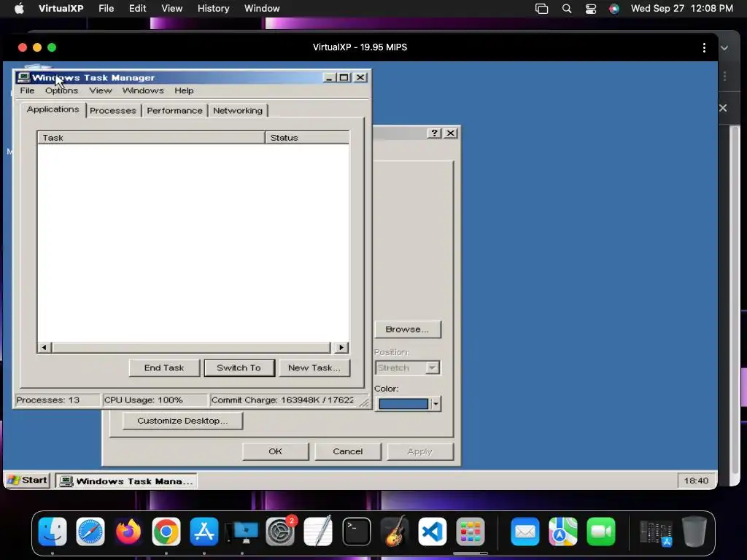The width and height of the screenshot is (747, 560).
Task: Click the Commit Charge status text
Action: tap(282, 400)
